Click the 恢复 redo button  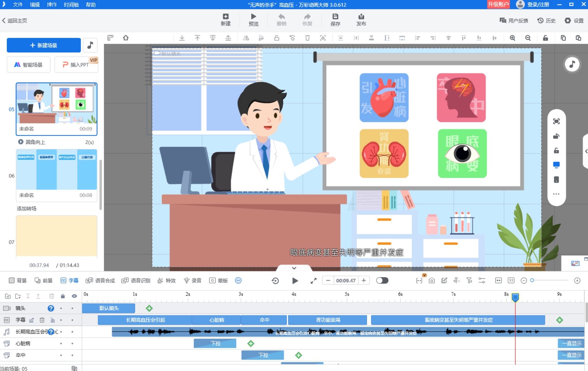307,20
